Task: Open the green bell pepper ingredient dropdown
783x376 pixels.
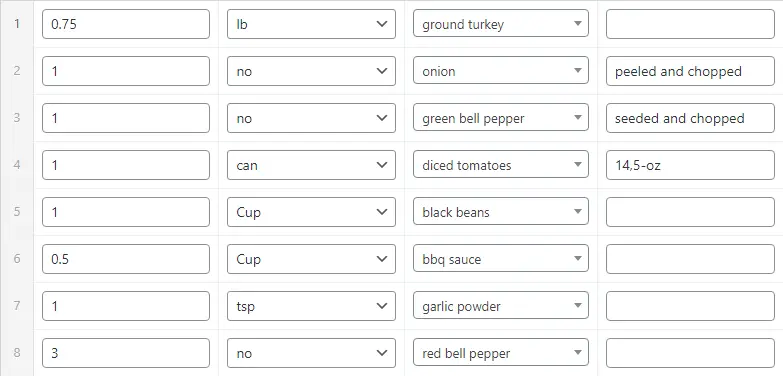Action: click(500, 118)
